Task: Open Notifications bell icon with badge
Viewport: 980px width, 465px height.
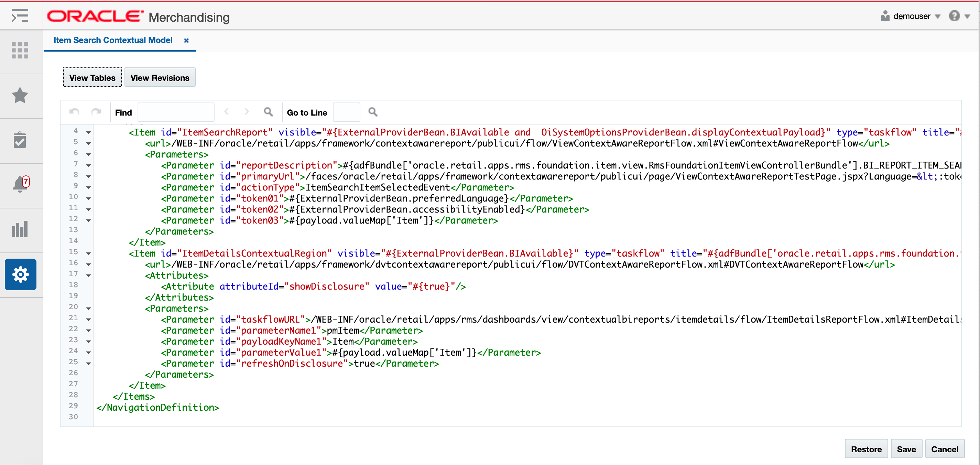Action: pyautogui.click(x=20, y=185)
